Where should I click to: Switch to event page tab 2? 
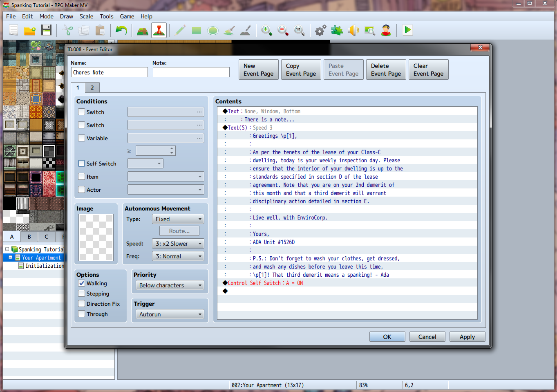[92, 87]
